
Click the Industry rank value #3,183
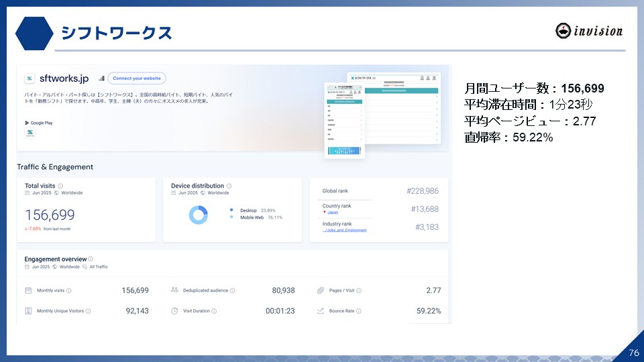point(427,227)
